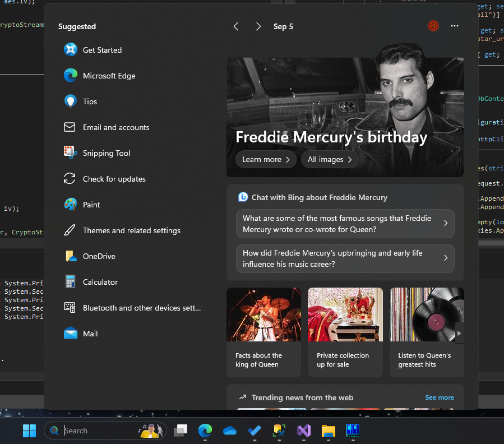504x444 pixels.
Task: Open the three-dot more options menu
Action: 455,26
